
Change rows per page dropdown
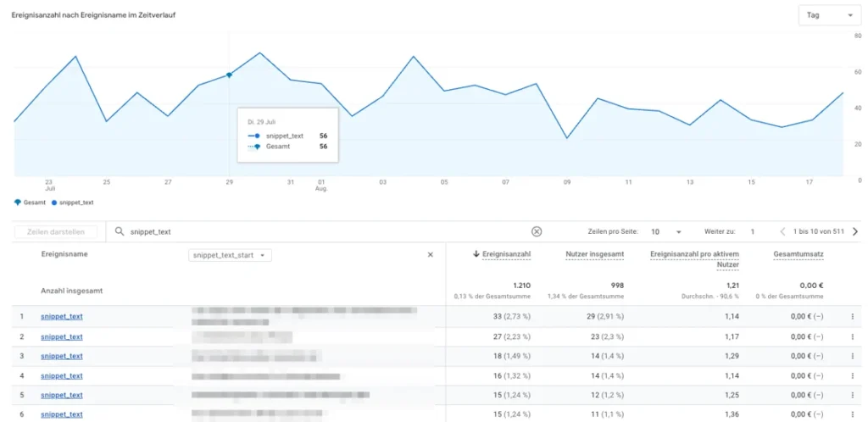click(x=666, y=231)
